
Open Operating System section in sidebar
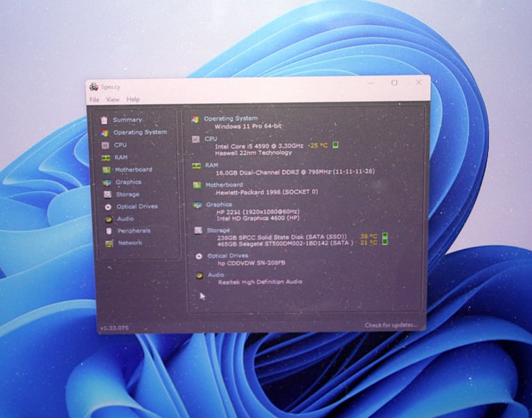point(140,132)
